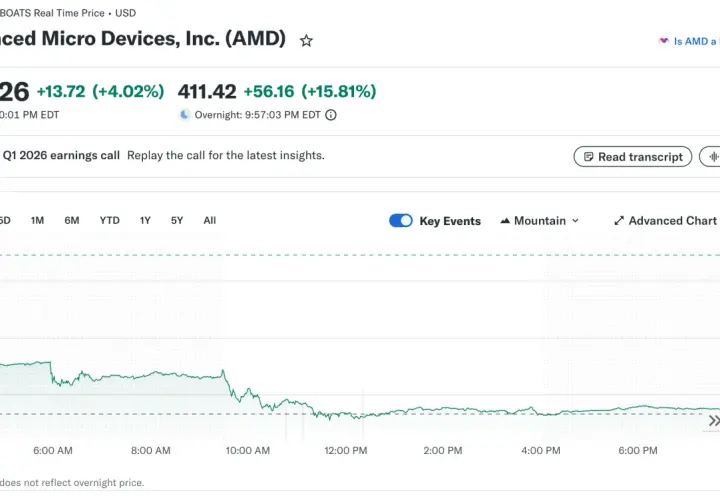Click the overnight price 411.42
720x500 pixels.
click(207, 91)
